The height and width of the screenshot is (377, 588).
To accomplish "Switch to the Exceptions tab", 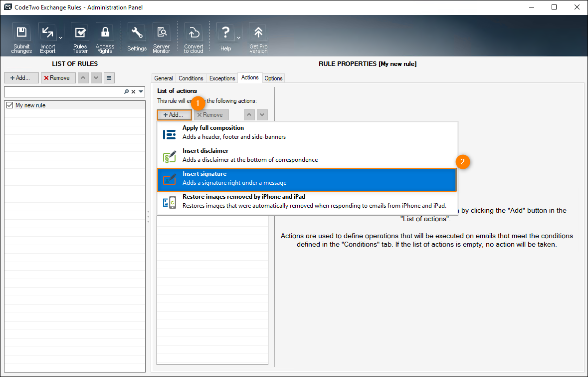I will (x=222, y=78).
